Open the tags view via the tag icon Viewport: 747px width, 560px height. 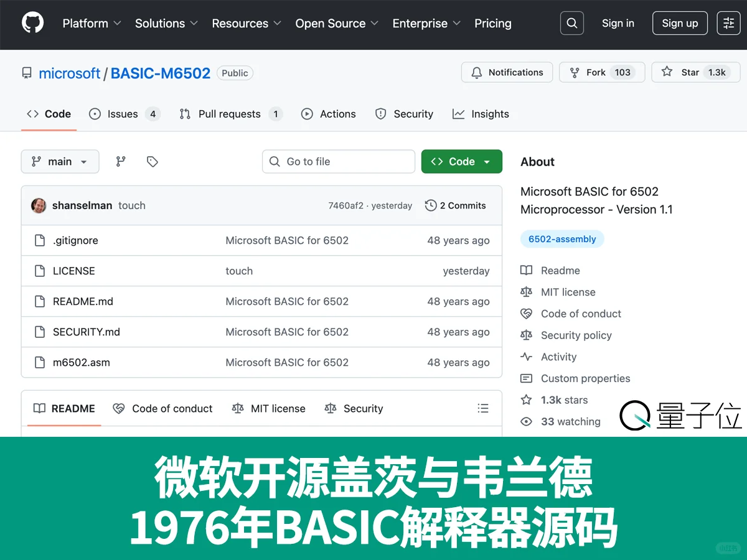coord(152,161)
